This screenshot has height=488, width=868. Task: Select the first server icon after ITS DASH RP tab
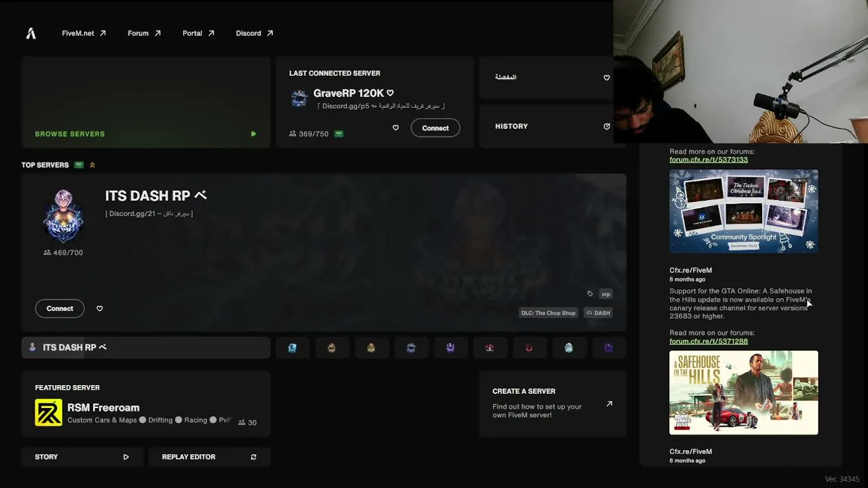[x=292, y=348]
